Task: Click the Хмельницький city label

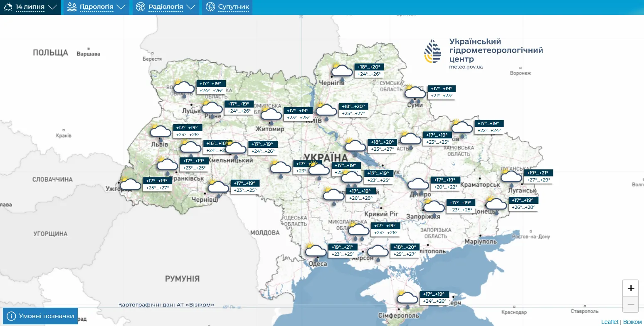Action: (230, 160)
